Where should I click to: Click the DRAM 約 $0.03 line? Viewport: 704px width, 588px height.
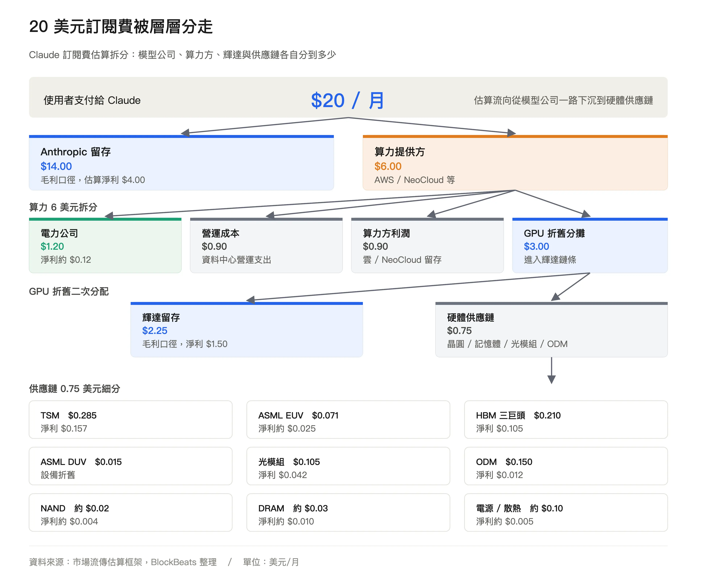293,508
